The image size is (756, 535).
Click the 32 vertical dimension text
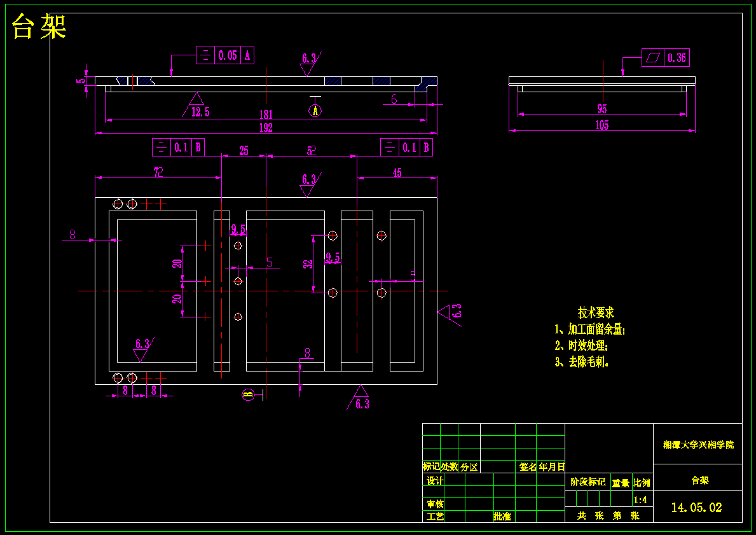(x=308, y=264)
